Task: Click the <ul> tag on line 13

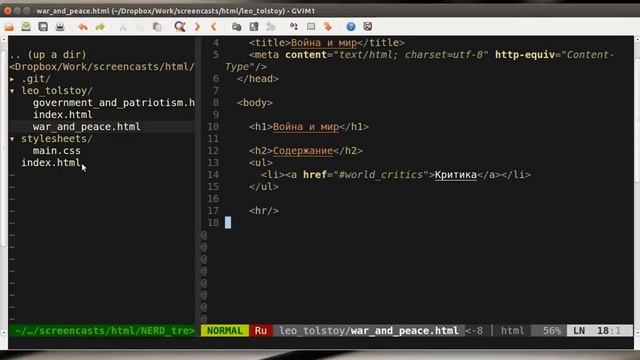Action: tap(261, 163)
